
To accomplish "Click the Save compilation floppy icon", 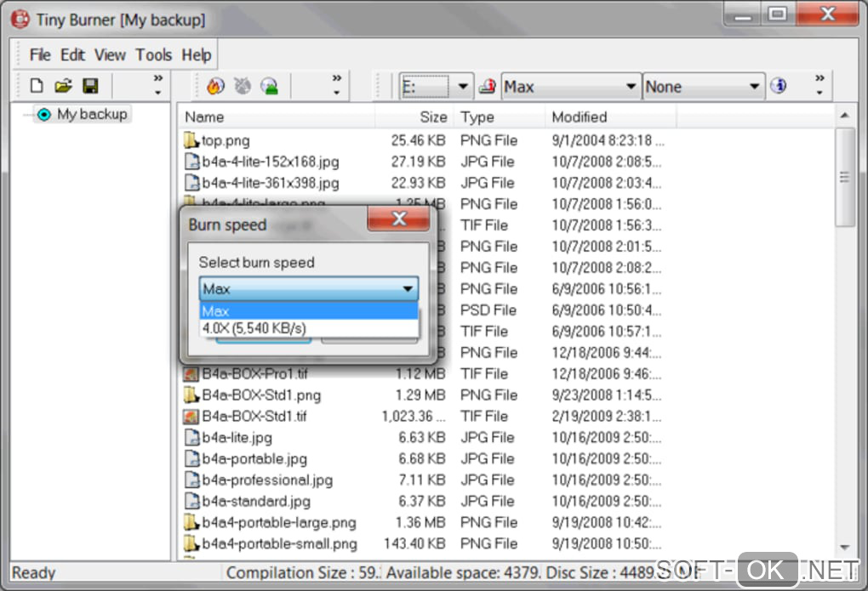I will coord(90,86).
